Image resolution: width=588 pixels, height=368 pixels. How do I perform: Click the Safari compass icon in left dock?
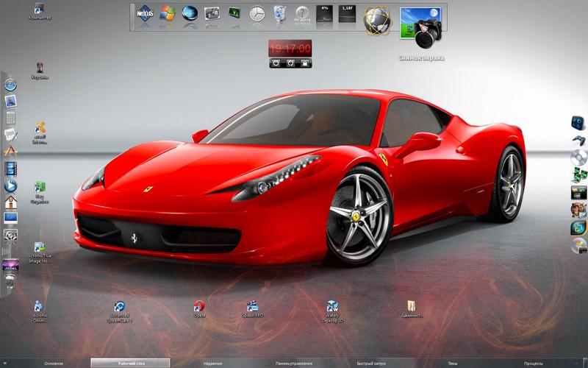click(10, 85)
